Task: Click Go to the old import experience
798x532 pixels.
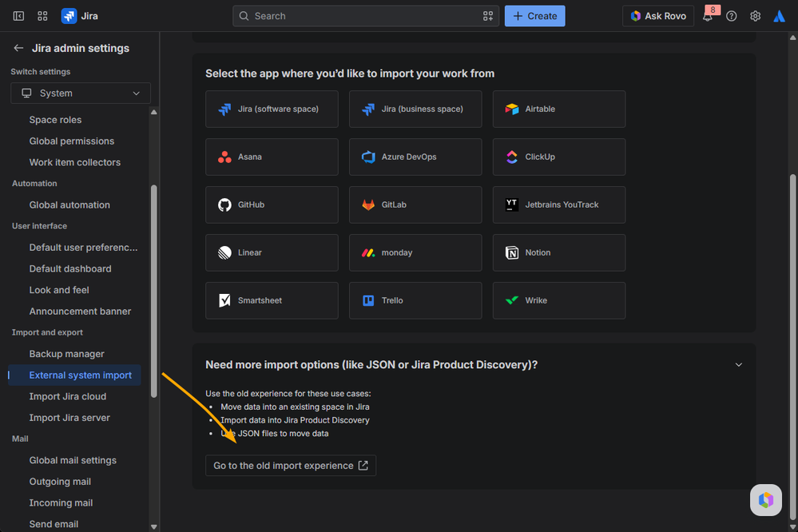Action: [x=291, y=466]
